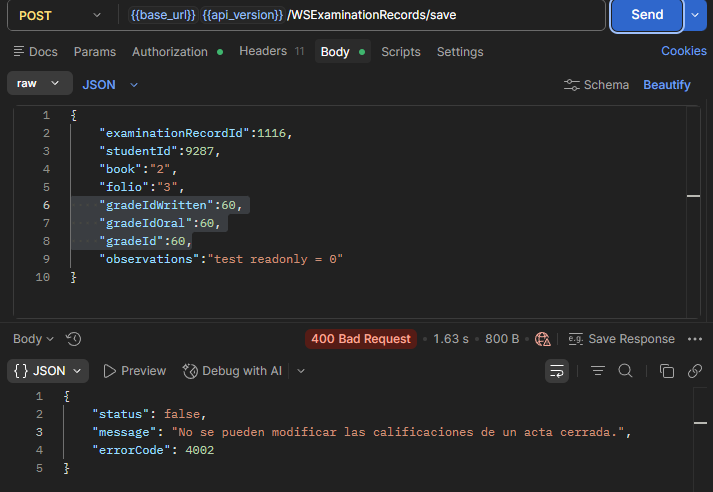
Task: Open the response more options ellipsis
Action: pyautogui.click(x=695, y=339)
